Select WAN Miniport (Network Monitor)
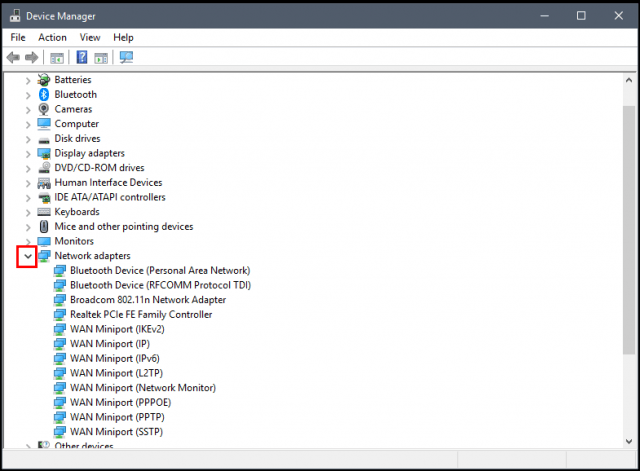Viewport: 640px width, 471px height. [x=143, y=388]
